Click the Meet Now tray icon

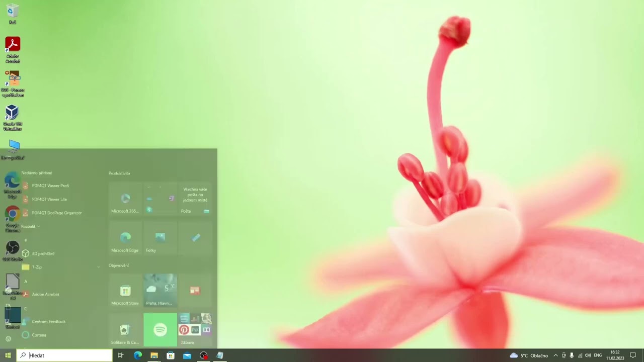pyautogui.click(x=563, y=355)
